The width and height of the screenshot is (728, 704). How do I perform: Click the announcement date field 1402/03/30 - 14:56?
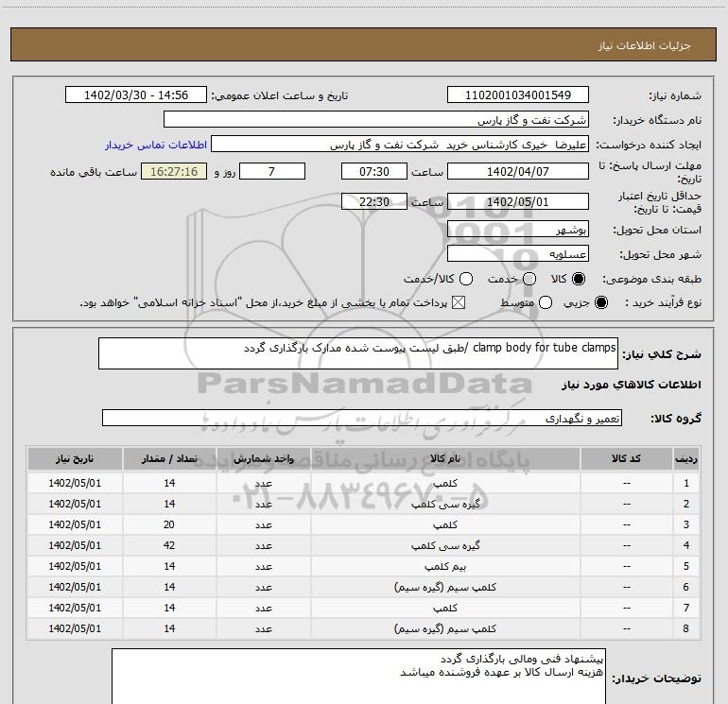[136, 95]
